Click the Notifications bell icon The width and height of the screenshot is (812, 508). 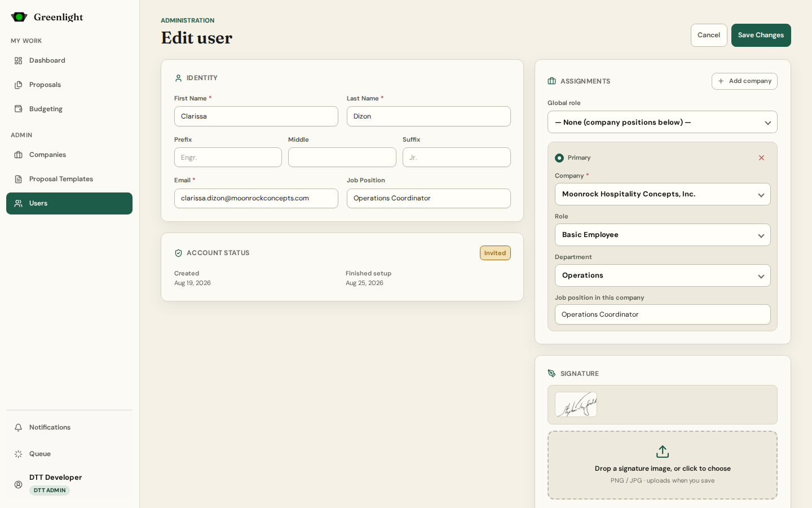point(19,427)
